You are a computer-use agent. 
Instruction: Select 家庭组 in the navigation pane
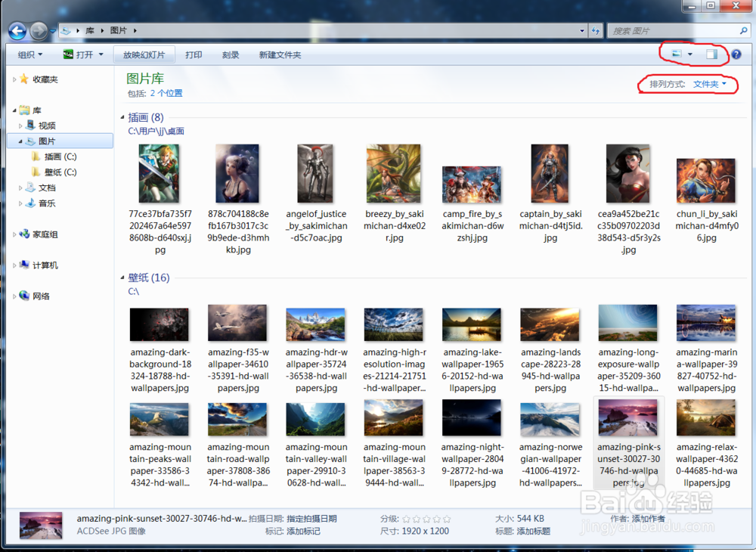(x=45, y=234)
